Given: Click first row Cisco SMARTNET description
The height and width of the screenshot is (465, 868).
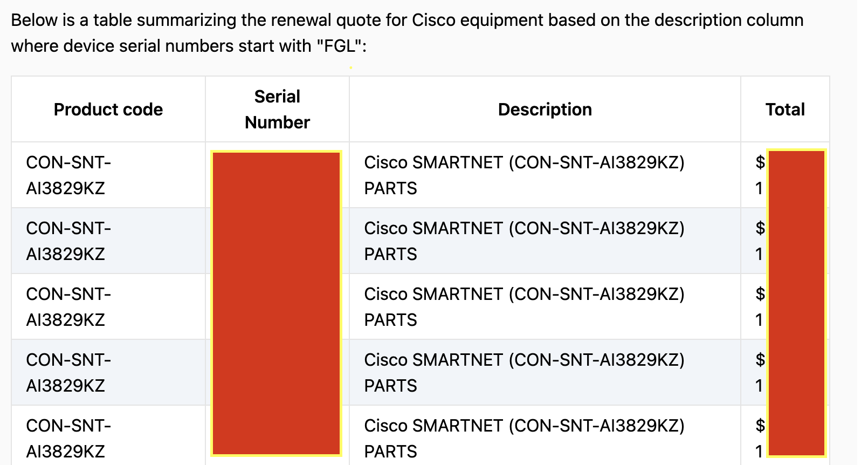Looking at the screenshot, I should pos(524,175).
